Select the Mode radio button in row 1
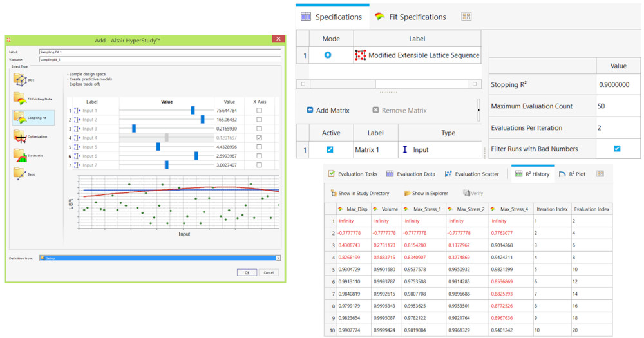Image resolution: width=644 pixels, height=338 pixels. pyautogui.click(x=327, y=55)
